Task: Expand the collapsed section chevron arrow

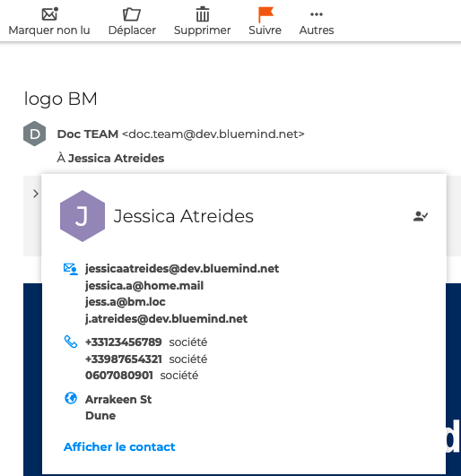Action: point(36,194)
